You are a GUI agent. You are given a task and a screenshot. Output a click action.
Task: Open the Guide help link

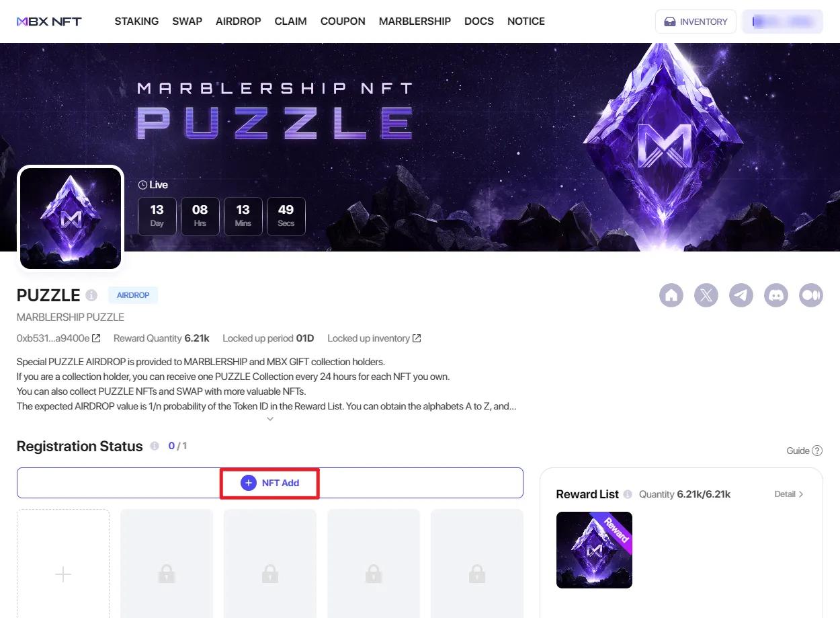click(804, 451)
